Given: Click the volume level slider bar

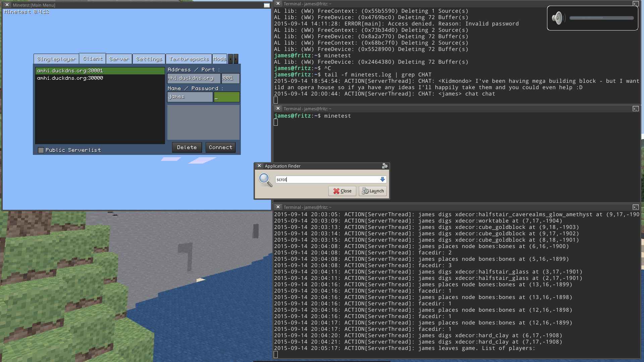Looking at the screenshot, I should coord(601,18).
